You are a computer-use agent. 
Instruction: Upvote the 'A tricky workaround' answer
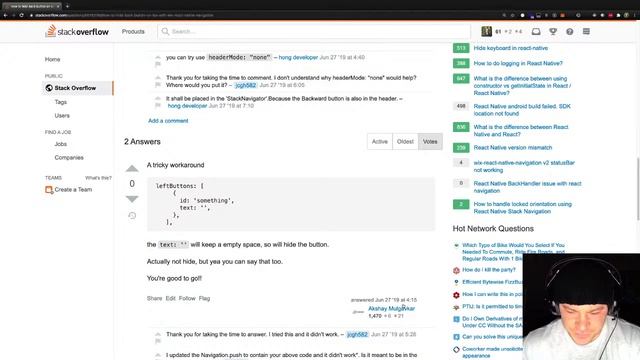click(x=132, y=168)
